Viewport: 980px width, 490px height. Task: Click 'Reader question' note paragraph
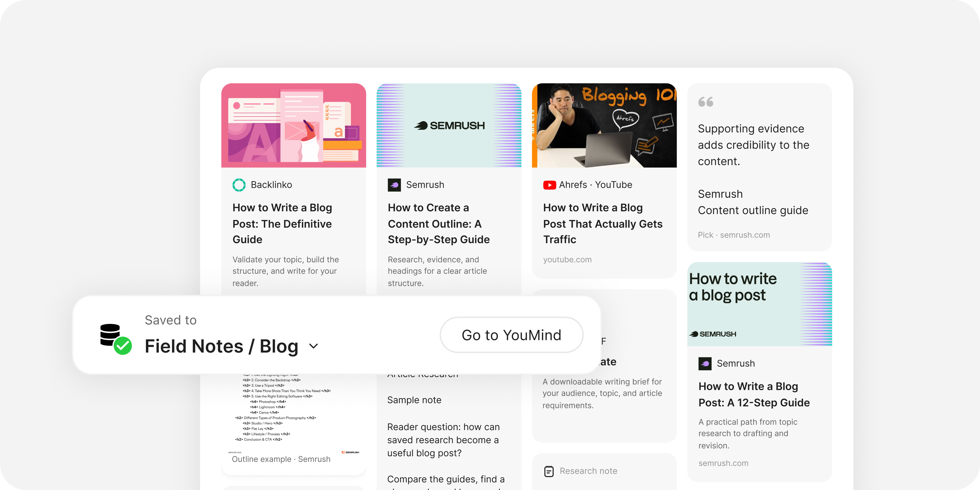443,440
